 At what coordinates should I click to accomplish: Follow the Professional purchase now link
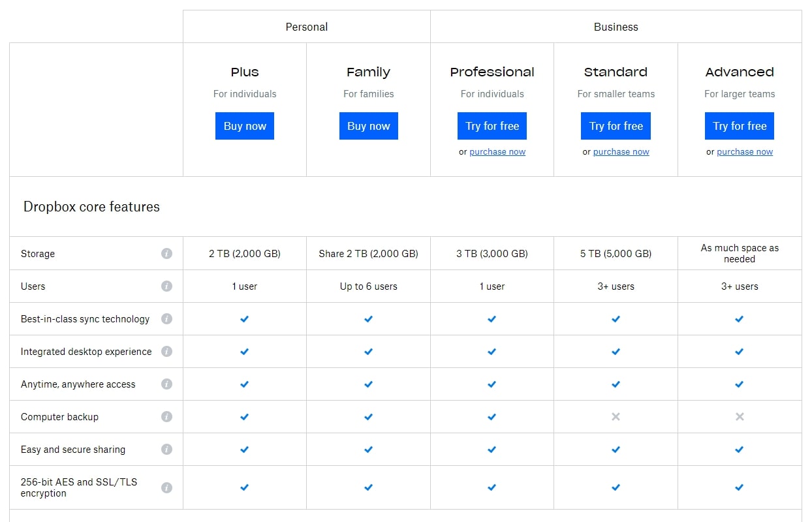point(497,152)
